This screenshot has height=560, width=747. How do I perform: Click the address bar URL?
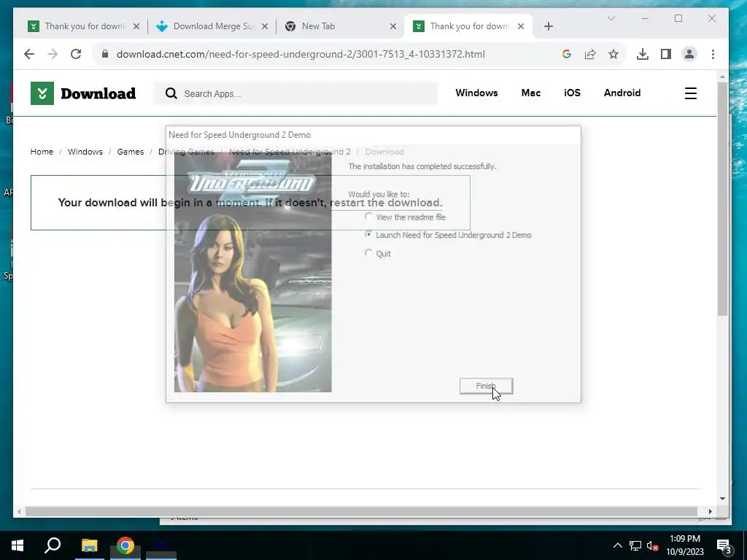[x=301, y=54]
